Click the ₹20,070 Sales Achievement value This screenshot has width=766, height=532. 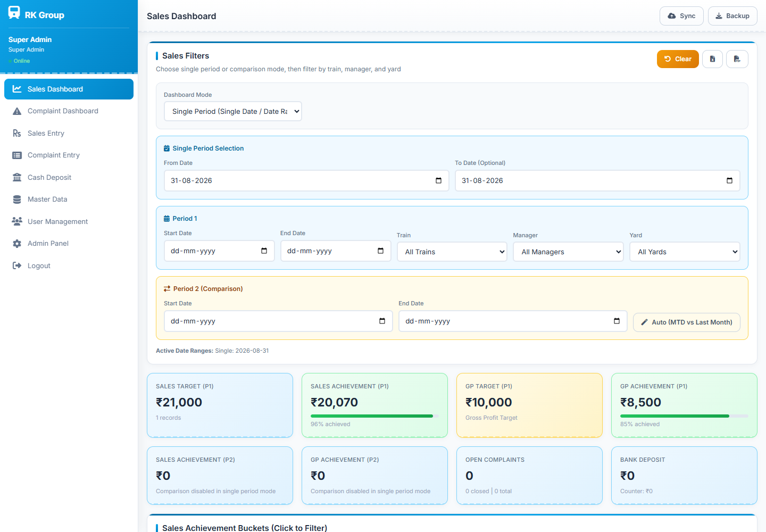click(334, 402)
